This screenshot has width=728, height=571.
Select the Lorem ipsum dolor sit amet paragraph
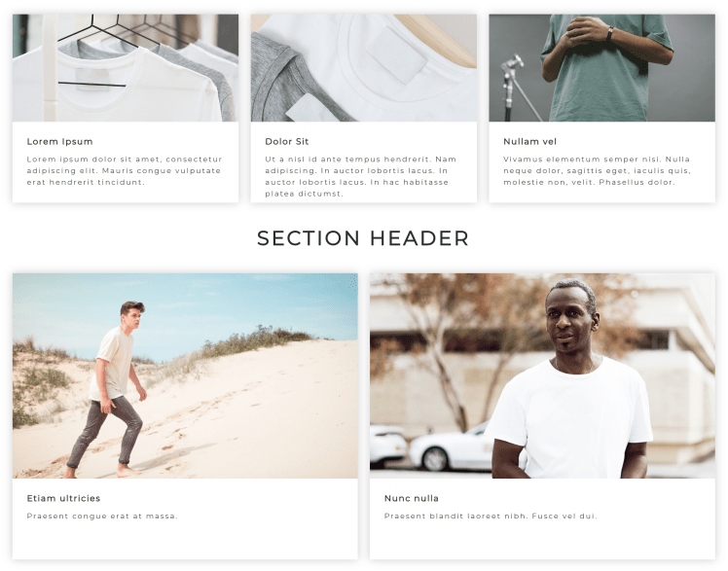[x=125, y=170]
